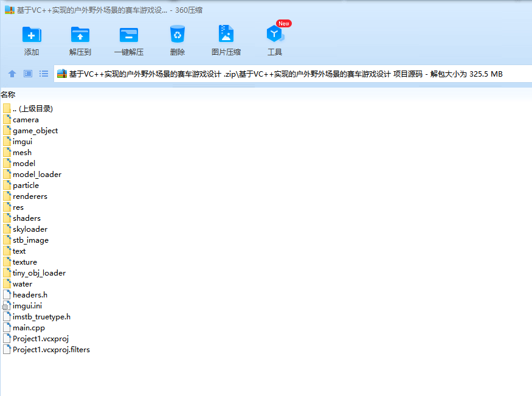The width and height of the screenshot is (532, 396).
Task: Click the gear file icon of imgui.ini
Action: [7, 306]
